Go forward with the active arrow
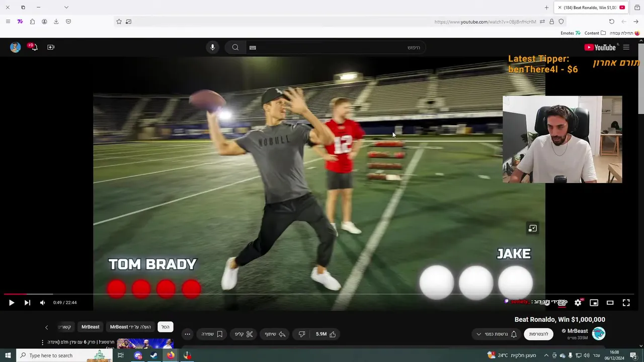This screenshot has width=644, height=362. click(636, 22)
